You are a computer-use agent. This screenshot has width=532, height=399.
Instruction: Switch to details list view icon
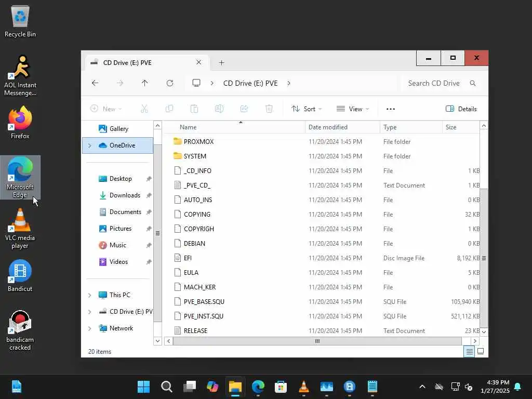click(x=469, y=352)
